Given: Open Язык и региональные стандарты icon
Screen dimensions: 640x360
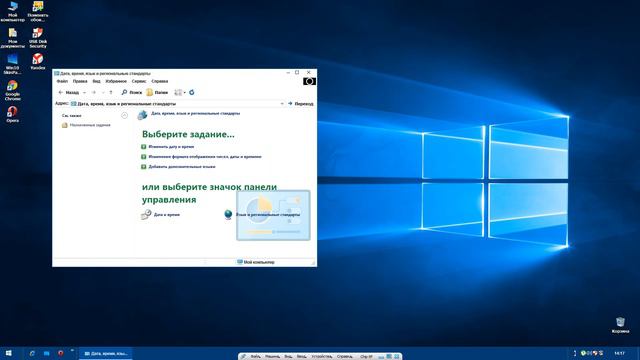Looking at the screenshot, I should tap(262, 214).
